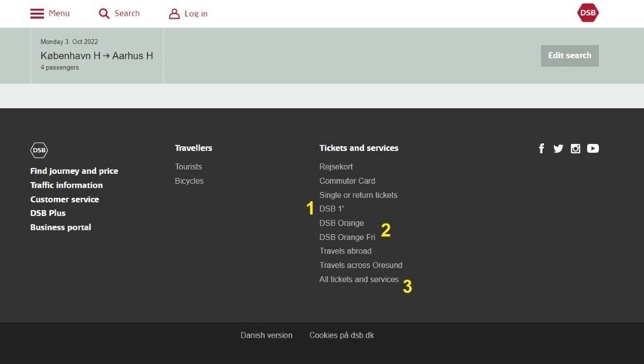Open the Instagram icon in the footer
The height and width of the screenshot is (364, 644).
click(576, 149)
